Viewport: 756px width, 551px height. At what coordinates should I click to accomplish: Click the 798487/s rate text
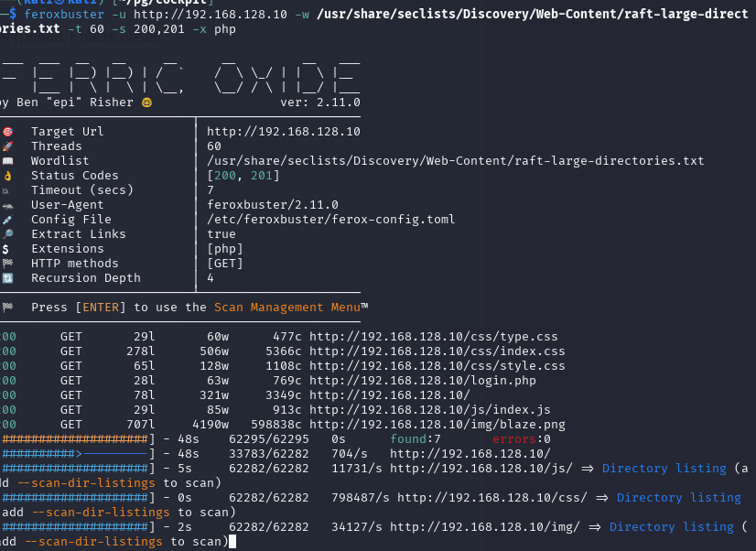click(361, 498)
